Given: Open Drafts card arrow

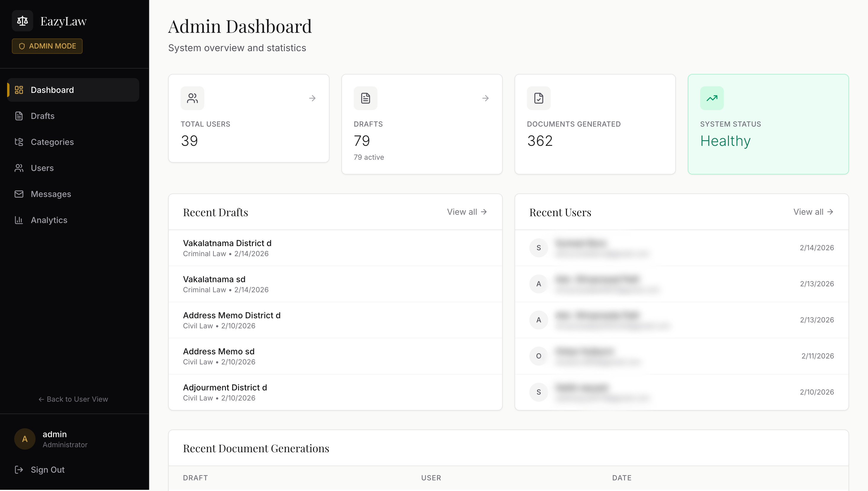Looking at the screenshot, I should coord(485,98).
